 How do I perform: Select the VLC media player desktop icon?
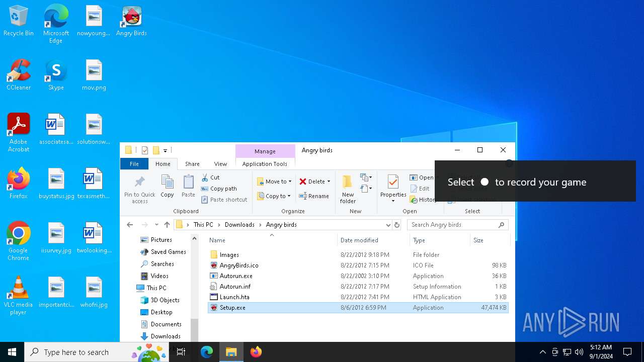pyautogui.click(x=19, y=296)
